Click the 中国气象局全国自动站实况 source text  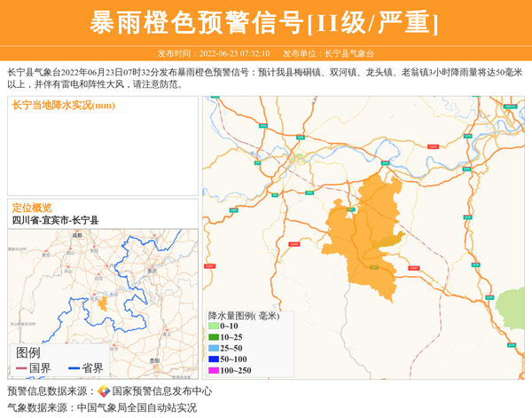(137, 407)
